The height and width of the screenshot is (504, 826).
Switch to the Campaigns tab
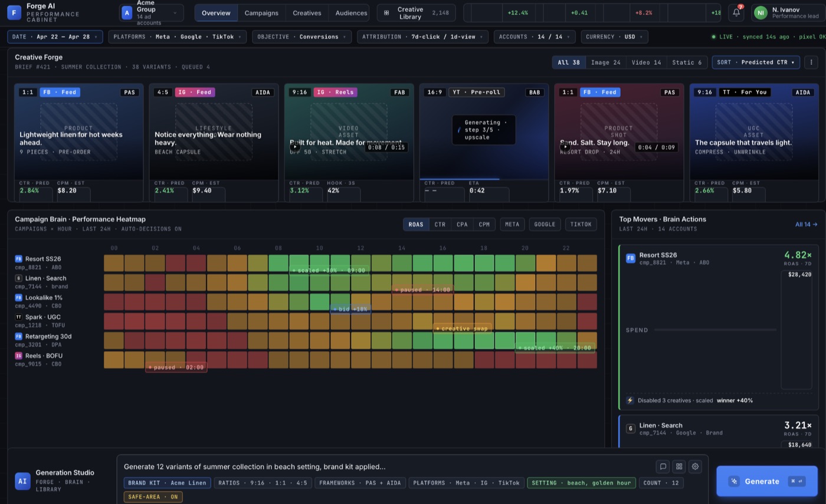click(x=261, y=12)
